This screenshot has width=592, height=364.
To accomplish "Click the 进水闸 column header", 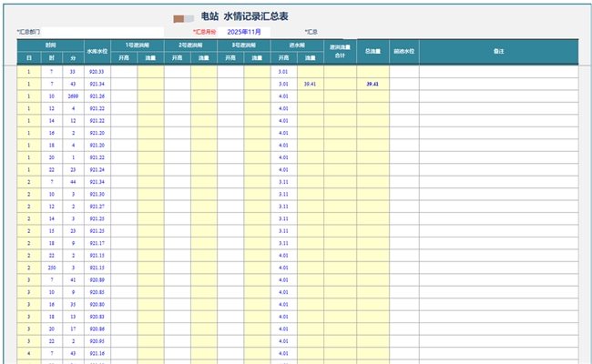I will pyautogui.click(x=297, y=44).
